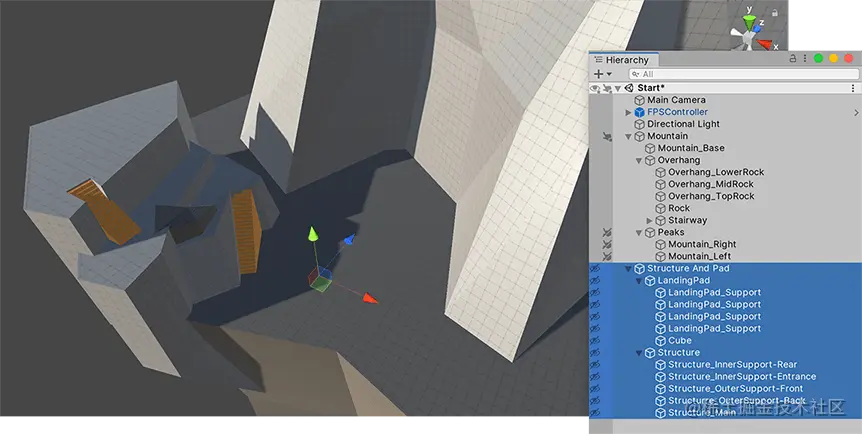The width and height of the screenshot is (862, 434).
Task: Click the Mountain_Base cube icon
Action: (x=650, y=149)
